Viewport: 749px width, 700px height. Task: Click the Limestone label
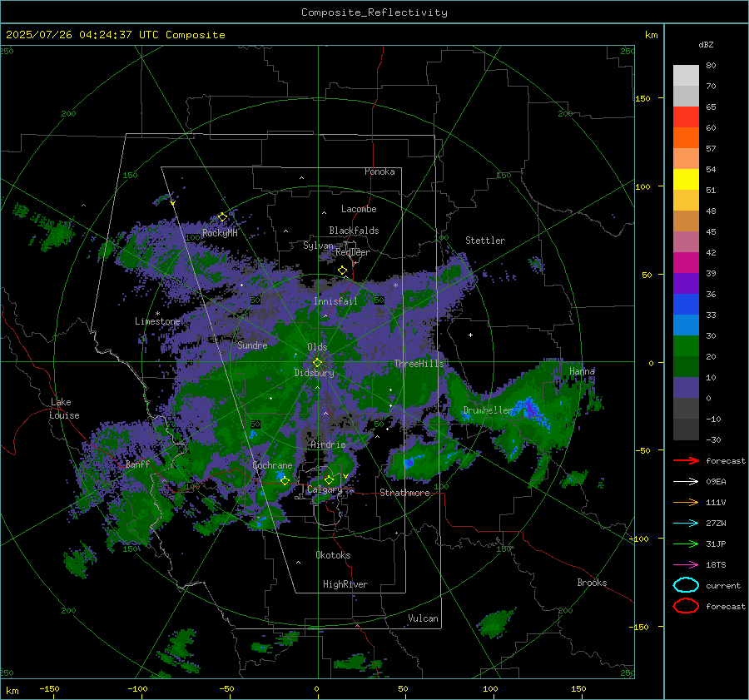pos(157,321)
